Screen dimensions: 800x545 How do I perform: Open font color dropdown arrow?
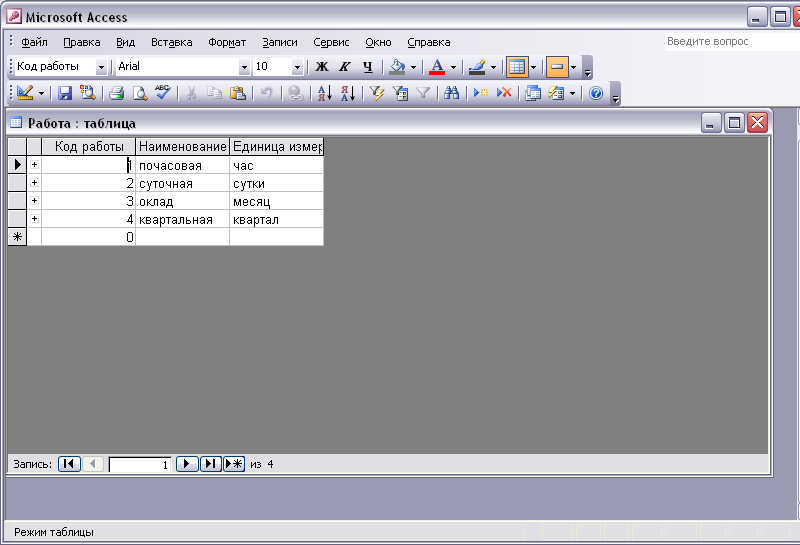pos(453,67)
